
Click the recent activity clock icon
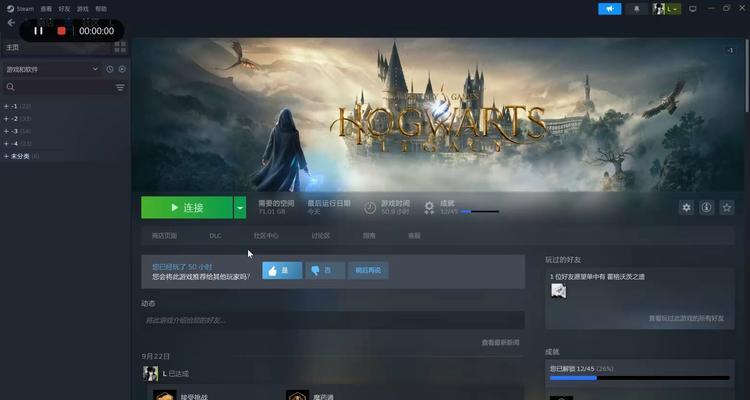pos(110,69)
